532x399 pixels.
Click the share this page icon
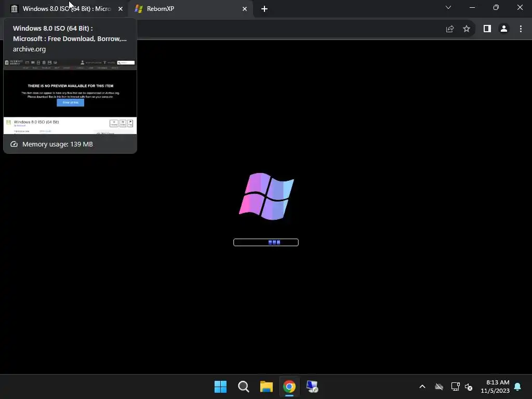click(450, 29)
